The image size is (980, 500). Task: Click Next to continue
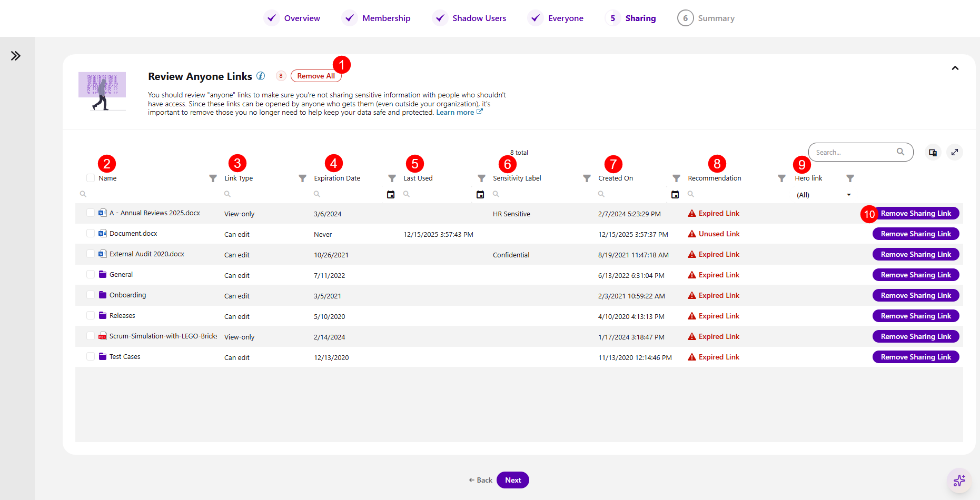click(513, 480)
